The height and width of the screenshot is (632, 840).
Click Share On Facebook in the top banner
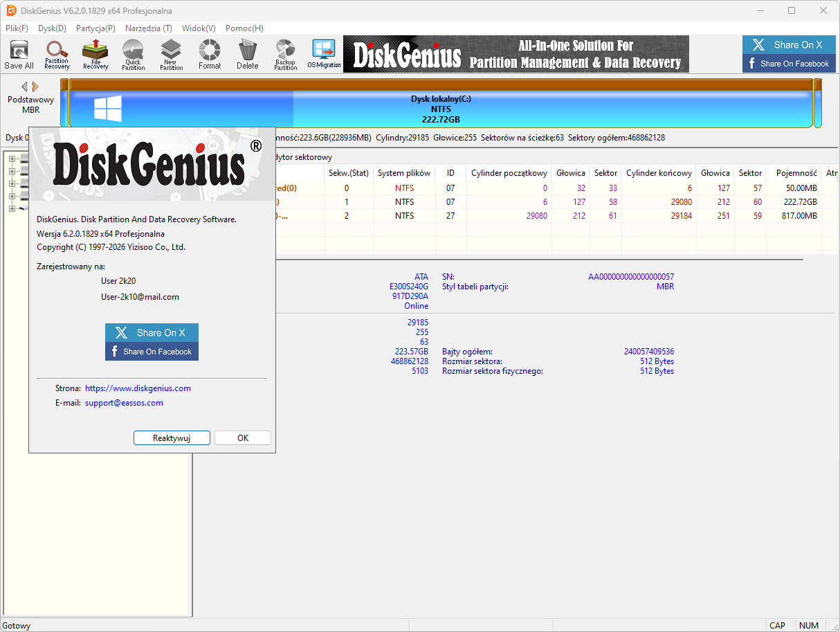click(x=789, y=64)
